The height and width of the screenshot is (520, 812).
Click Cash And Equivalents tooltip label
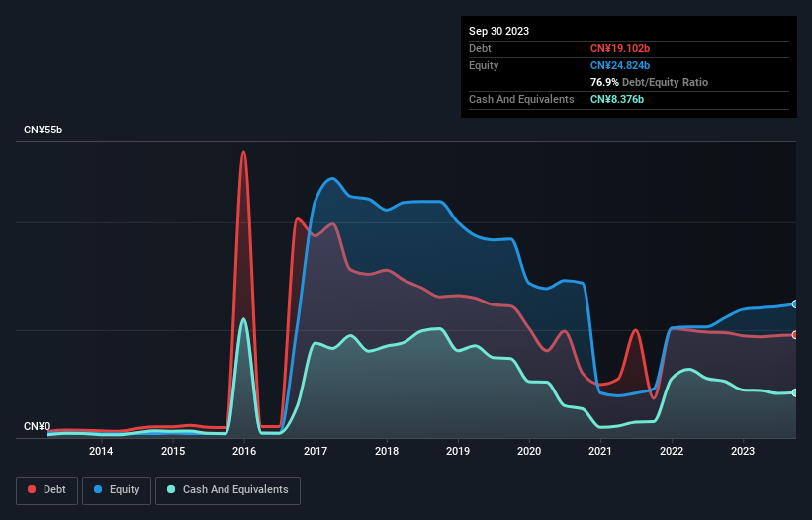[521, 99]
